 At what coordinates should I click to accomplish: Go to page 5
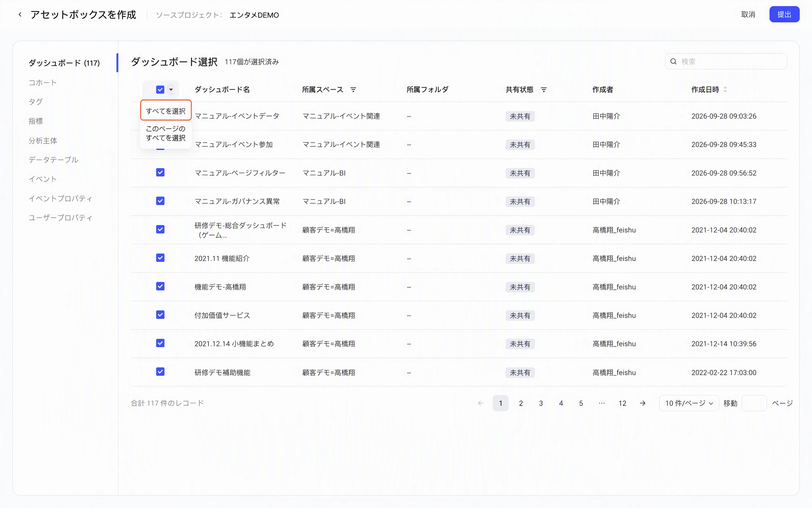pyautogui.click(x=581, y=403)
